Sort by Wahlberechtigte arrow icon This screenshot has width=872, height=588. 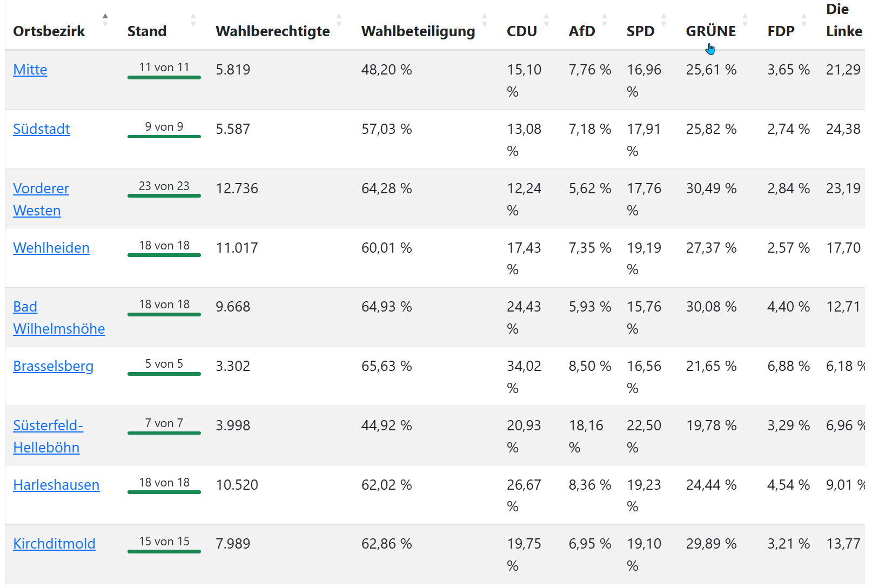click(x=339, y=20)
